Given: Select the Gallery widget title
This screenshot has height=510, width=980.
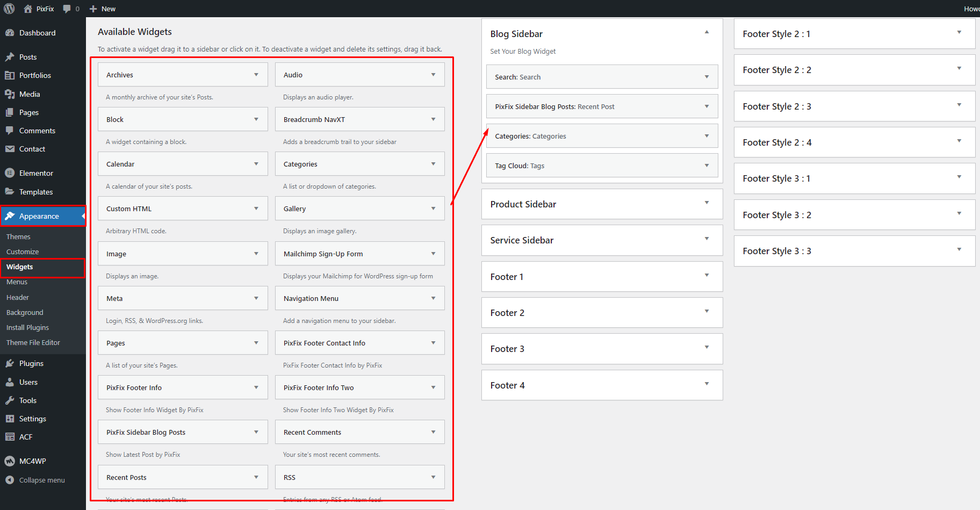Looking at the screenshot, I should [x=294, y=209].
